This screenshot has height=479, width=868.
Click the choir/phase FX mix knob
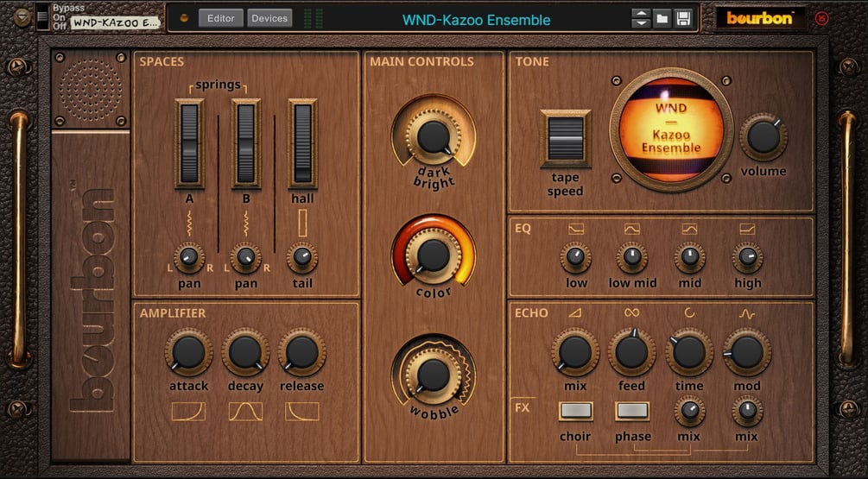tap(690, 411)
